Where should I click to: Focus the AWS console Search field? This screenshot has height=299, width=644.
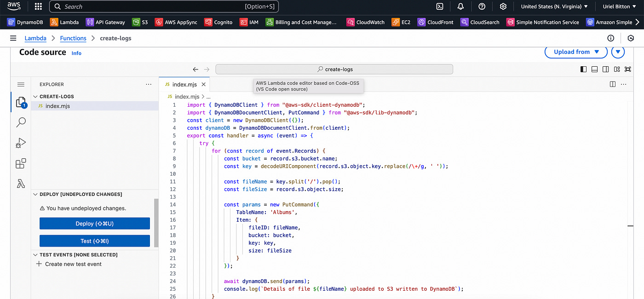(164, 6)
